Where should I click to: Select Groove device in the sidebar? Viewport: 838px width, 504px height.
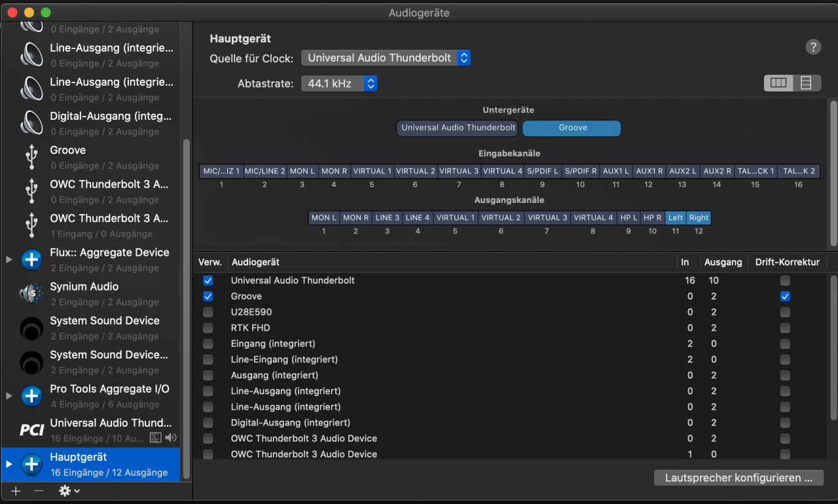(x=90, y=158)
